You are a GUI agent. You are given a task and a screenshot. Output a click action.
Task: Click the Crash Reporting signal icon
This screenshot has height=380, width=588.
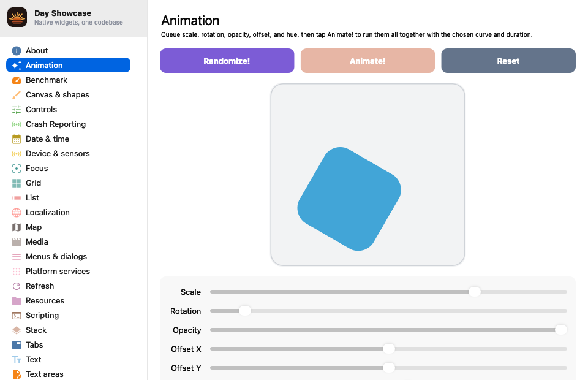coord(17,124)
